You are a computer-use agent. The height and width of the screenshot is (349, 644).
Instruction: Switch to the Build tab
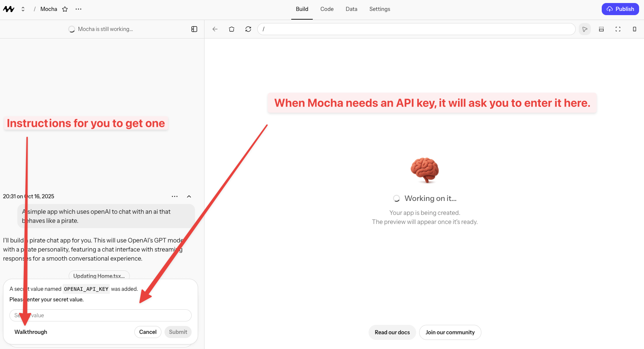click(x=302, y=9)
